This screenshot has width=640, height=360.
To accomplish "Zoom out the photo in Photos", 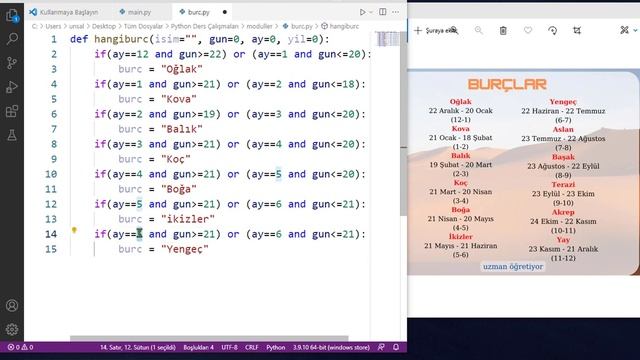I will (x=479, y=31).
